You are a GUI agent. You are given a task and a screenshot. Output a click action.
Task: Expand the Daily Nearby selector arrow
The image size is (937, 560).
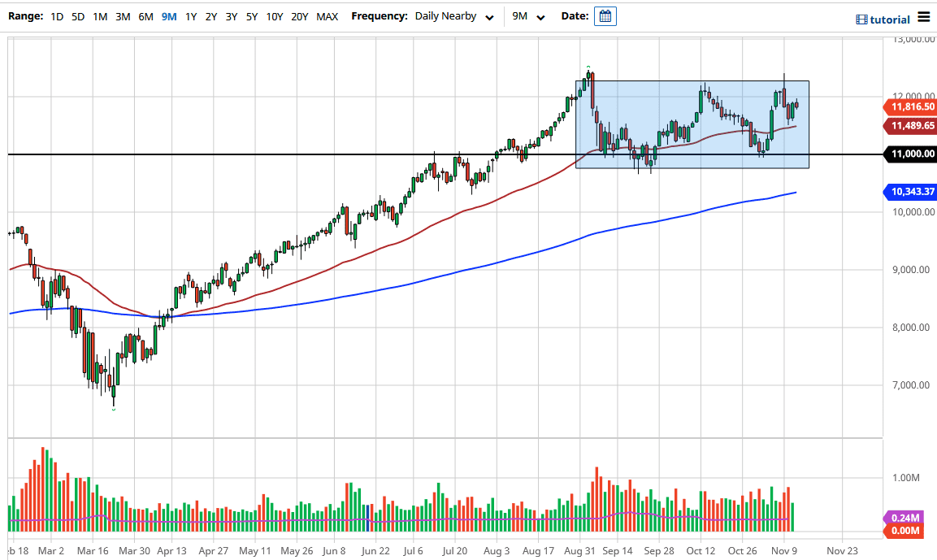489,17
